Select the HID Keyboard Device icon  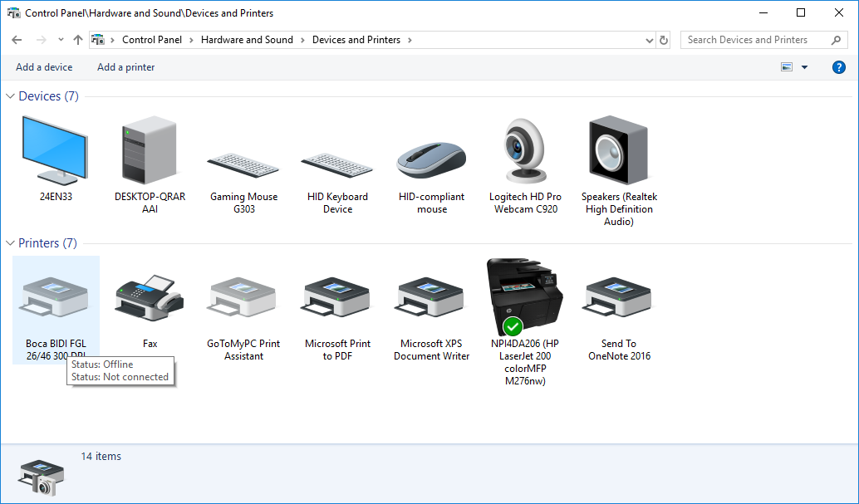(337, 165)
